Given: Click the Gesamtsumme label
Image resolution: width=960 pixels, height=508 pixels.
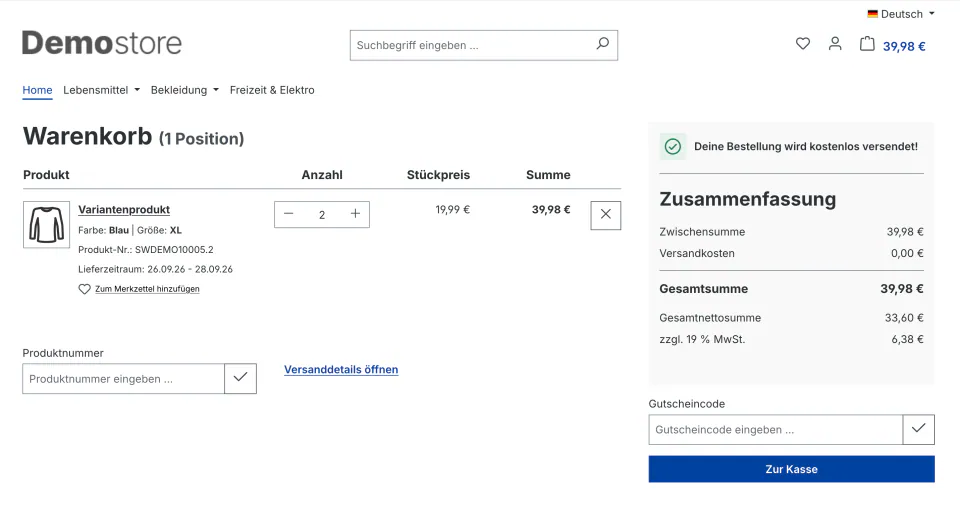Looking at the screenshot, I should tap(703, 289).
